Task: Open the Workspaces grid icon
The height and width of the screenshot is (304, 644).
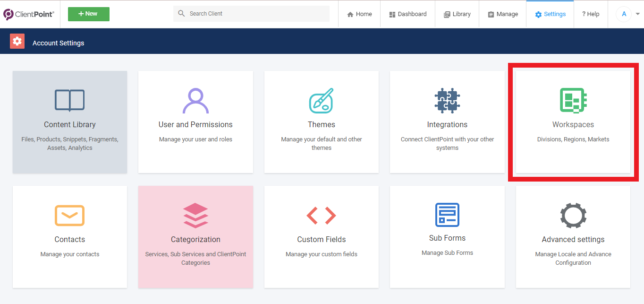Action: coord(573,101)
